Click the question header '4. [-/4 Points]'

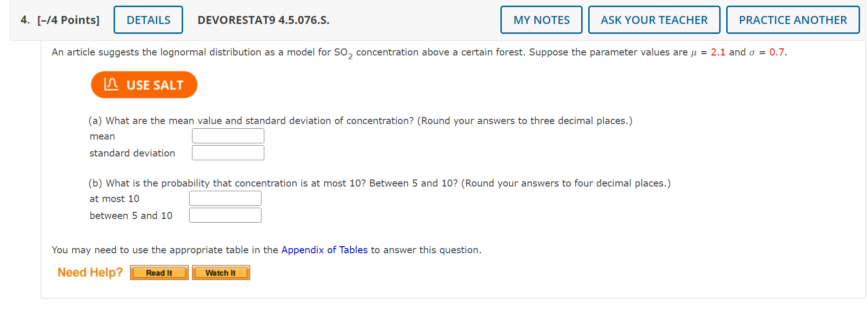pos(60,20)
